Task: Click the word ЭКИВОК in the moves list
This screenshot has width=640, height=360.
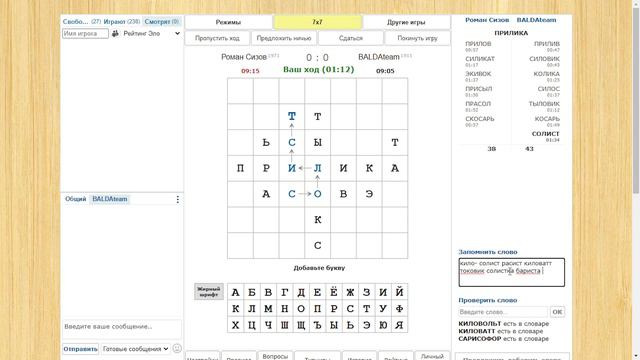Action: pos(478,74)
